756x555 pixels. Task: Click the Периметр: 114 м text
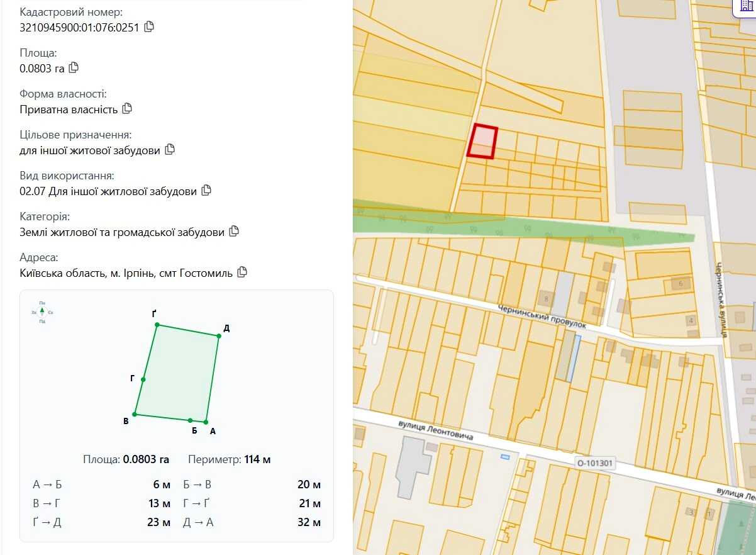click(x=230, y=459)
